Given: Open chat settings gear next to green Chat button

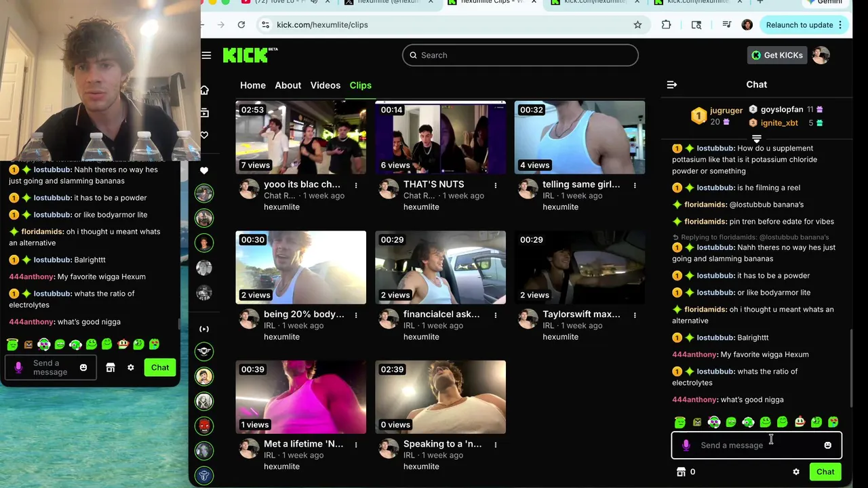Looking at the screenshot, I should (796, 472).
